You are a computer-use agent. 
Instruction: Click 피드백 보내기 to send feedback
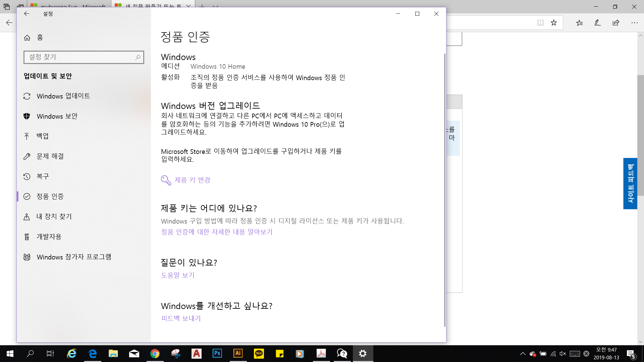point(181,318)
